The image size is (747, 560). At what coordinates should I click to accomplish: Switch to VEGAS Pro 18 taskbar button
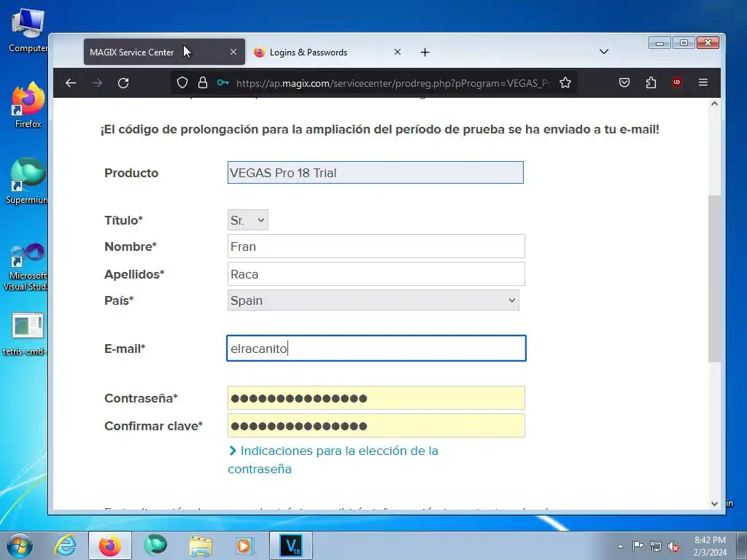pyautogui.click(x=291, y=545)
